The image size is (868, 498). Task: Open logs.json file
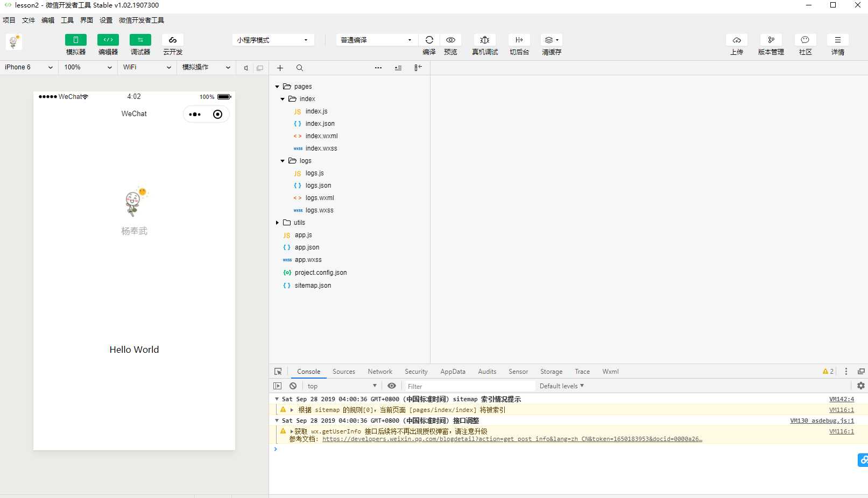click(318, 186)
